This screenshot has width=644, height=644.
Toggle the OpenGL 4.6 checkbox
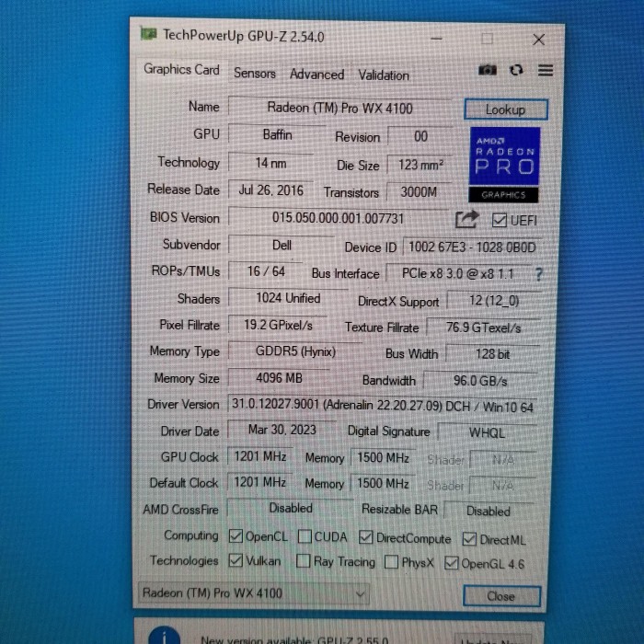coord(451,563)
